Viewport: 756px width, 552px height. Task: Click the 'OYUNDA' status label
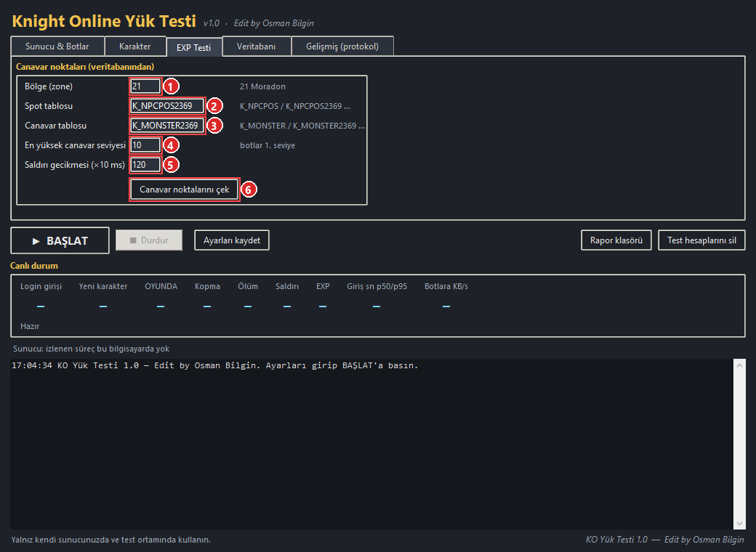pyautogui.click(x=161, y=286)
